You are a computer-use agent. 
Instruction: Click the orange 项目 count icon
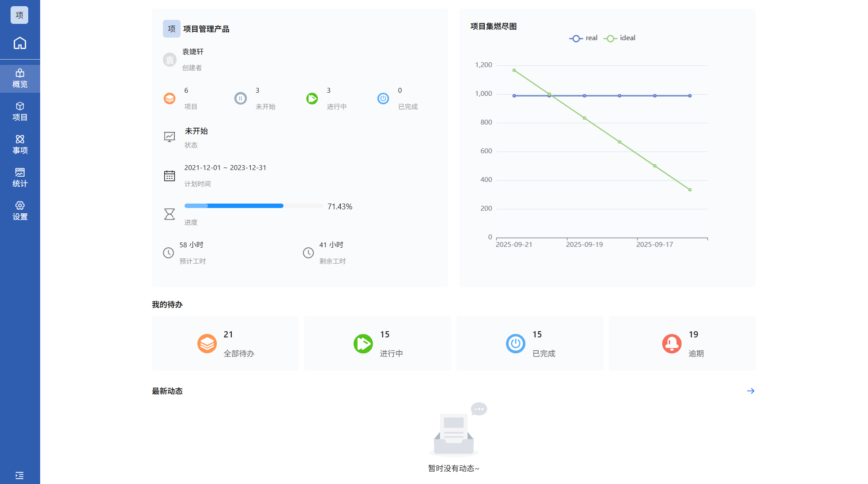click(x=170, y=98)
